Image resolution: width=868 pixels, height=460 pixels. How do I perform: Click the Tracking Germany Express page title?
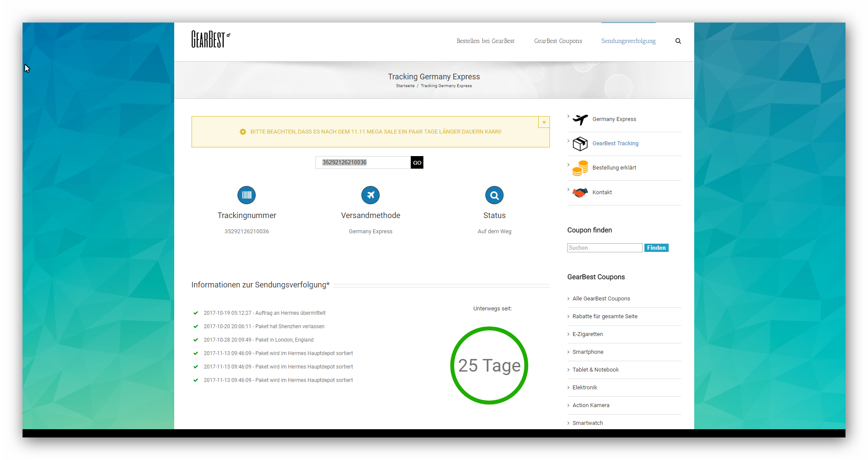(434, 77)
